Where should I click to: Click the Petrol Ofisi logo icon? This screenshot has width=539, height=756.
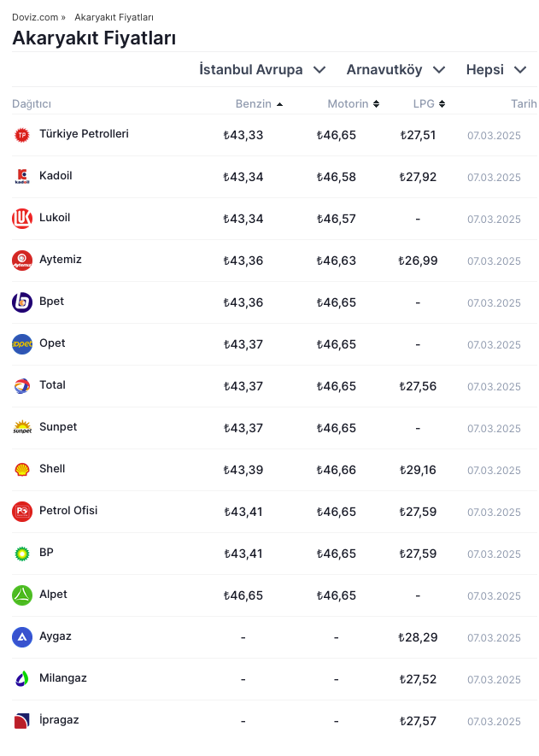(x=22, y=512)
